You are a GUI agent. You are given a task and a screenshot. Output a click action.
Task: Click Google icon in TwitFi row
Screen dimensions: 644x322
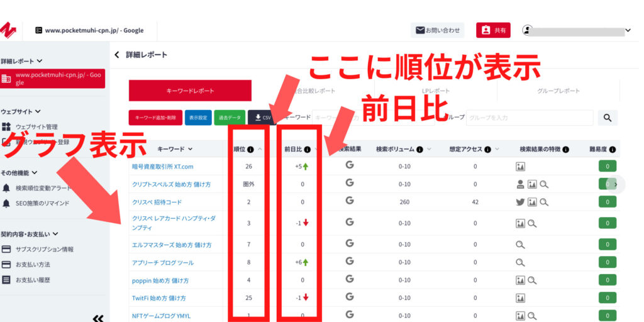pyautogui.click(x=350, y=297)
